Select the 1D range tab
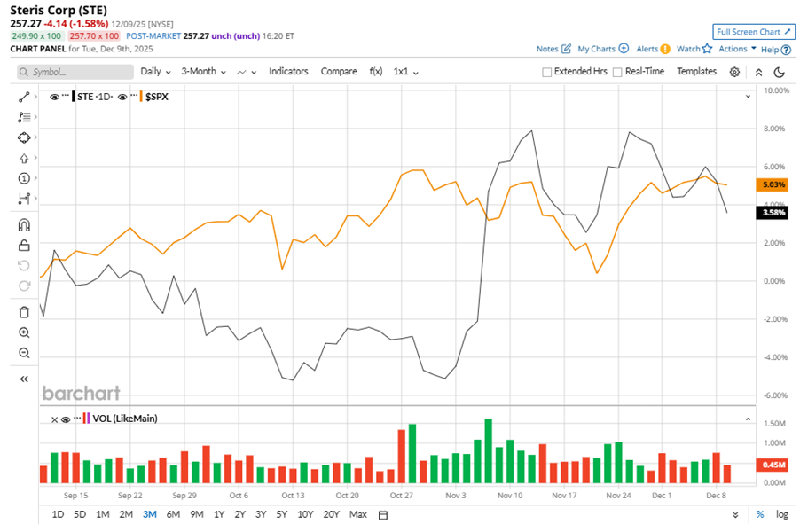800x532 pixels. [58, 514]
